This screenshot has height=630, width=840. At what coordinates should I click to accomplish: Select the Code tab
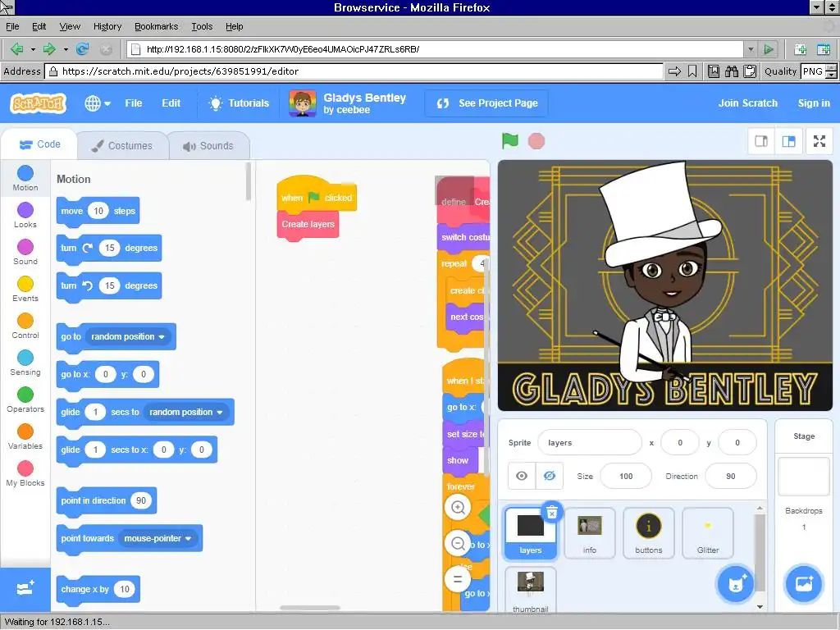[39, 144]
